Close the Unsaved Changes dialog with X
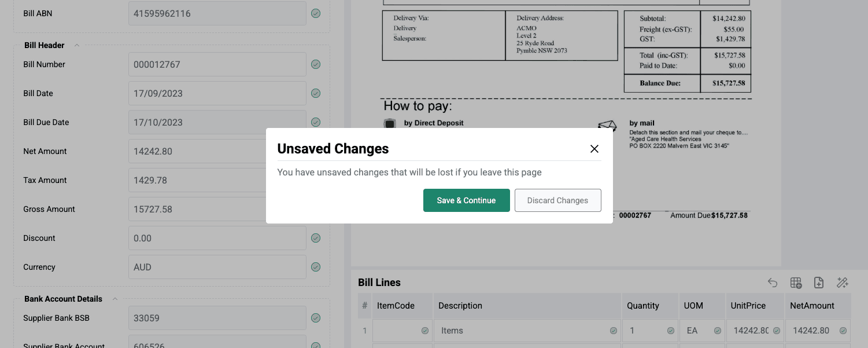This screenshot has height=348, width=868. pos(594,149)
